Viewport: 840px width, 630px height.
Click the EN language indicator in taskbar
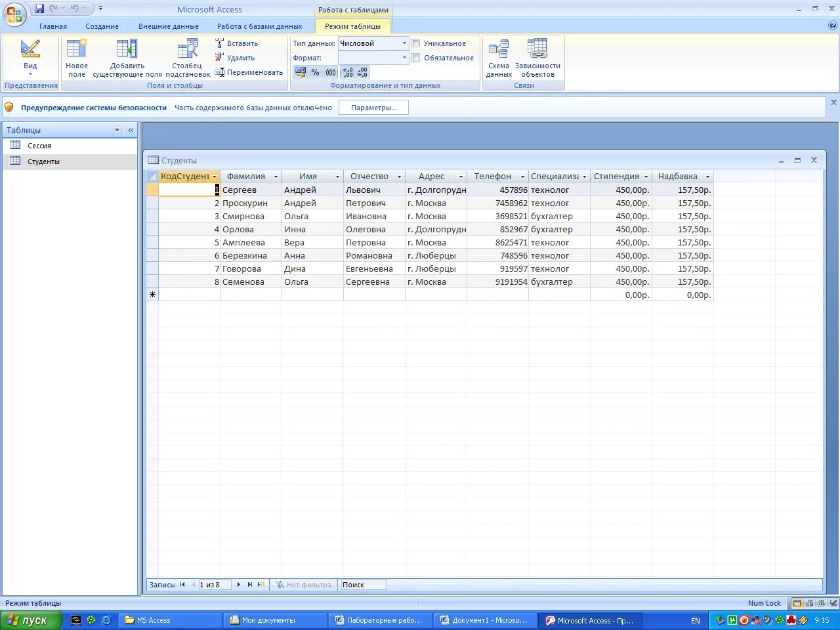coord(696,620)
